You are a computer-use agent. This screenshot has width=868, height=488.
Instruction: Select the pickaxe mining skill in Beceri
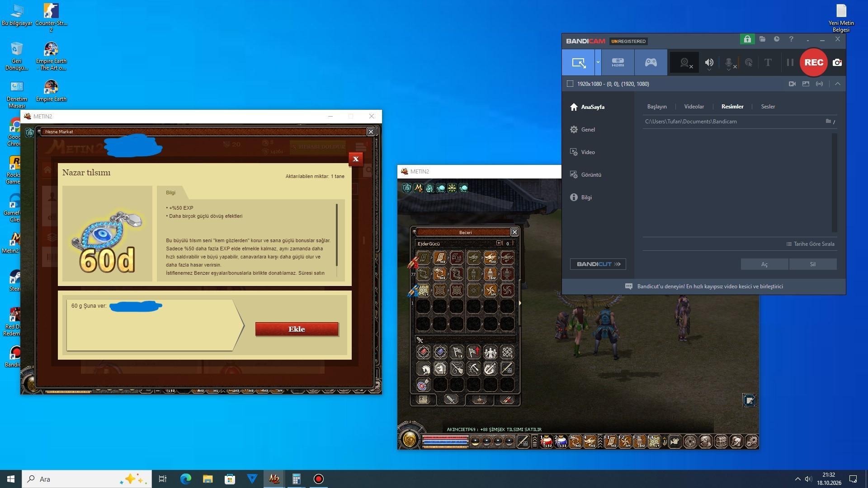pos(473,369)
